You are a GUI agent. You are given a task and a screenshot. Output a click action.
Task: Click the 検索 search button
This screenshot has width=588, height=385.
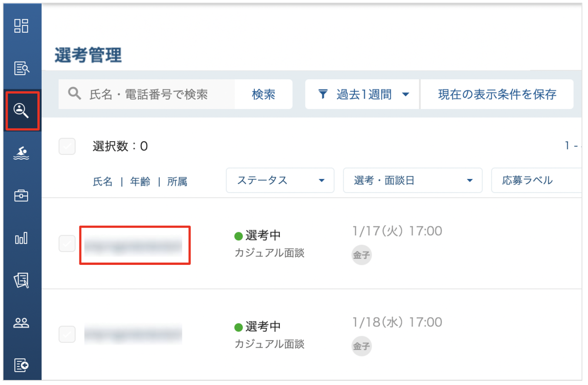pyautogui.click(x=264, y=94)
